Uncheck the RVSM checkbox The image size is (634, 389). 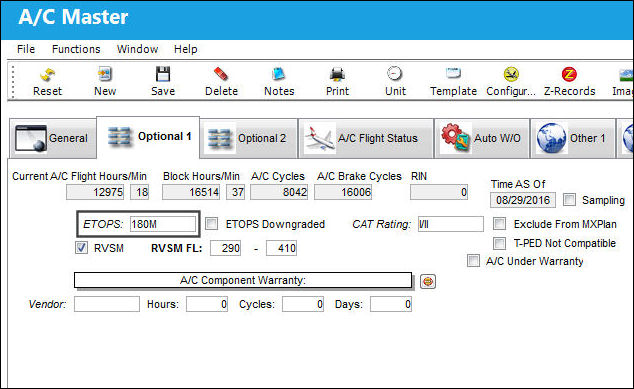coord(81,247)
